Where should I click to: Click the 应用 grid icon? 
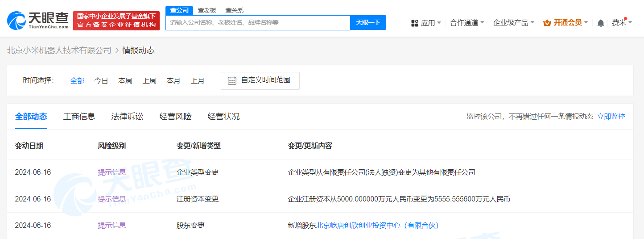pos(414,23)
